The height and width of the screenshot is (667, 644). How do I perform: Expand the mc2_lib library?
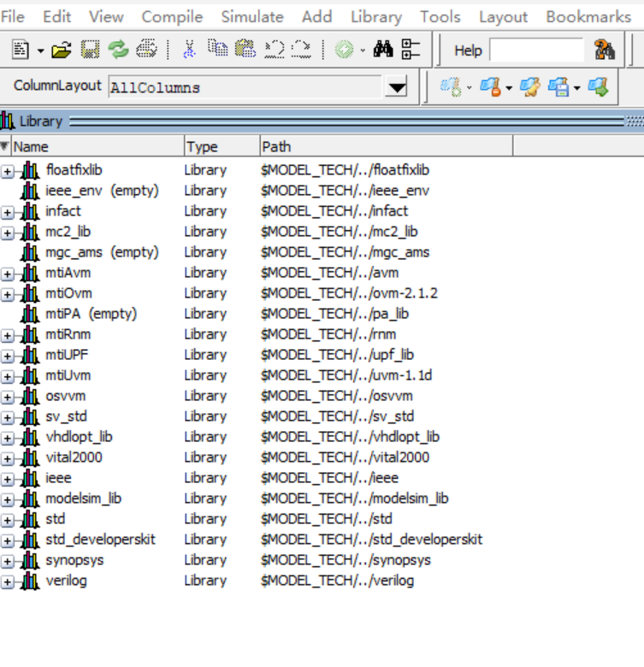pyautogui.click(x=7, y=233)
